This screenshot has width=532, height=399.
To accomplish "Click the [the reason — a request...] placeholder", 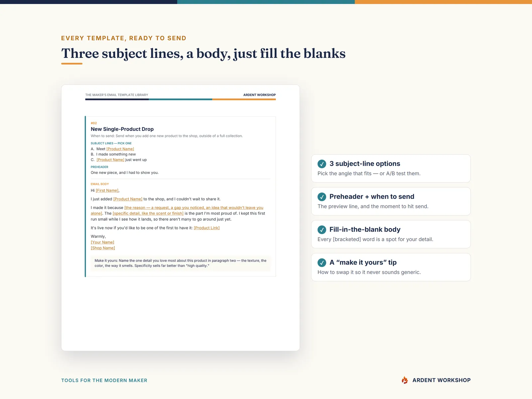I will point(177,210).
